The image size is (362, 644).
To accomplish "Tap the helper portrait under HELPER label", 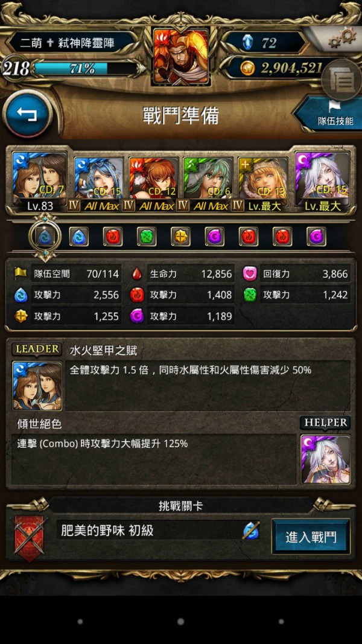I will tap(326, 459).
